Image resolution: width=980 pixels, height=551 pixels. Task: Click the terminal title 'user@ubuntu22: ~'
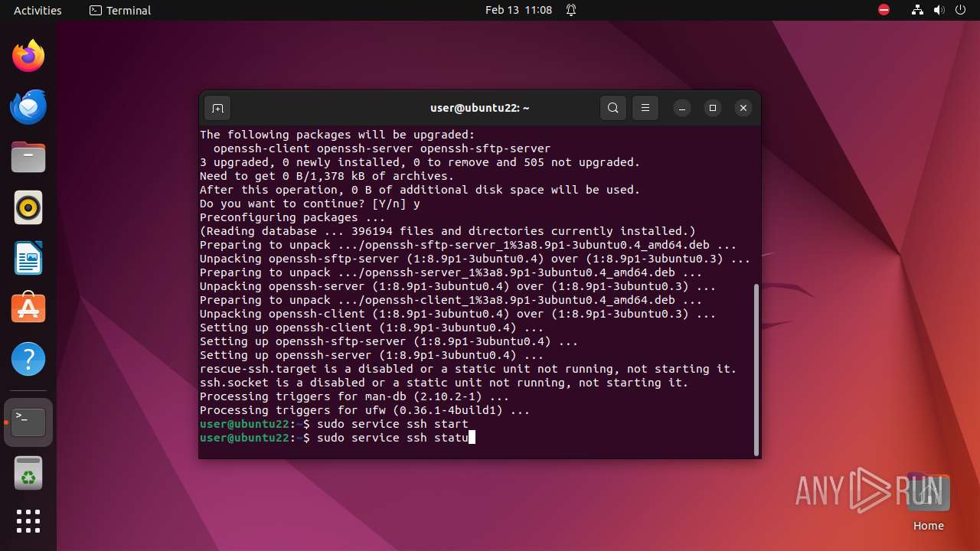click(480, 108)
